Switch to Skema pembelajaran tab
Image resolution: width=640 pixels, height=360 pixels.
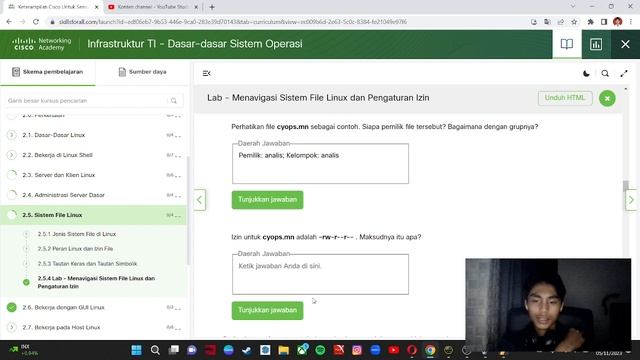pos(48,72)
